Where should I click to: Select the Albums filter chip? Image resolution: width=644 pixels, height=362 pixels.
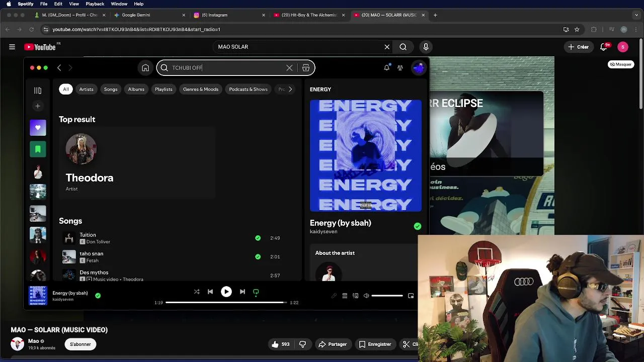[136, 89]
